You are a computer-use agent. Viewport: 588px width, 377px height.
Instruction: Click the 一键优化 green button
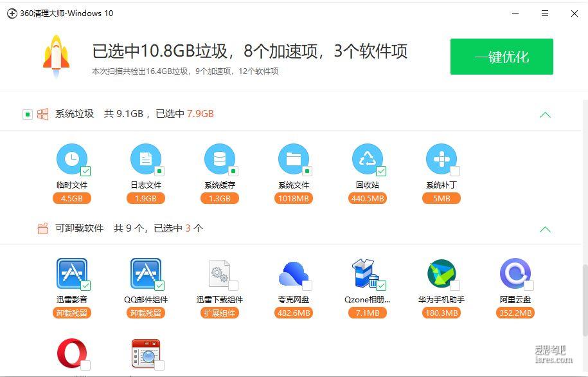point(501,57)
